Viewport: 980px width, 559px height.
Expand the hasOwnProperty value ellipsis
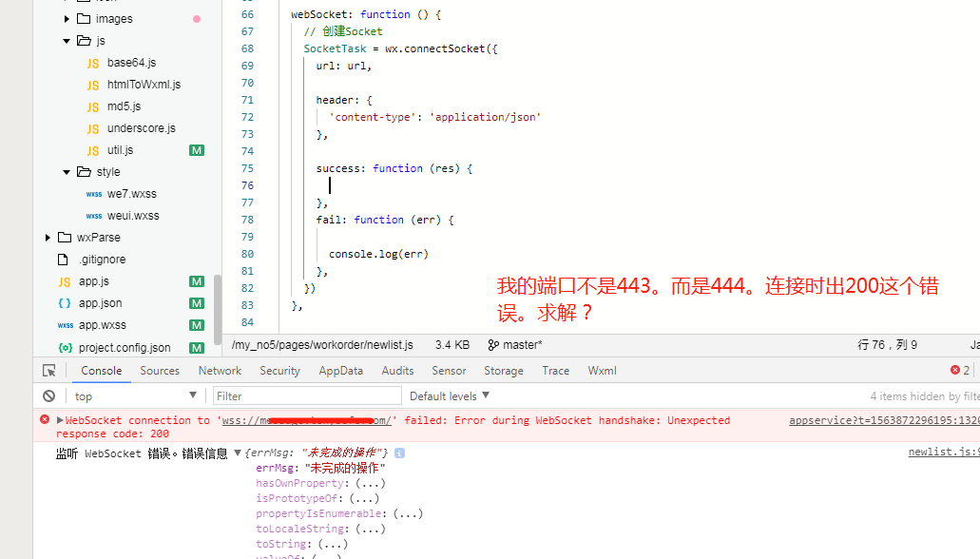pos(371,483)
